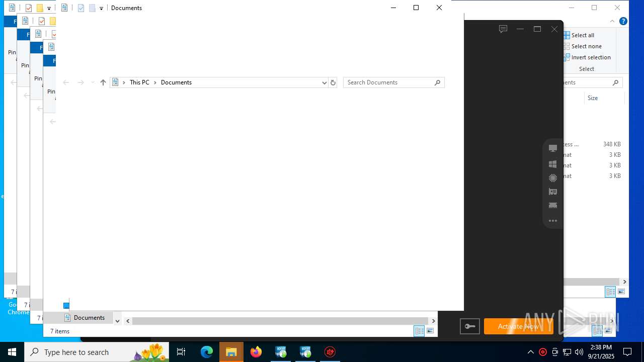Open the memory RAM section icon in dark app

553,205
